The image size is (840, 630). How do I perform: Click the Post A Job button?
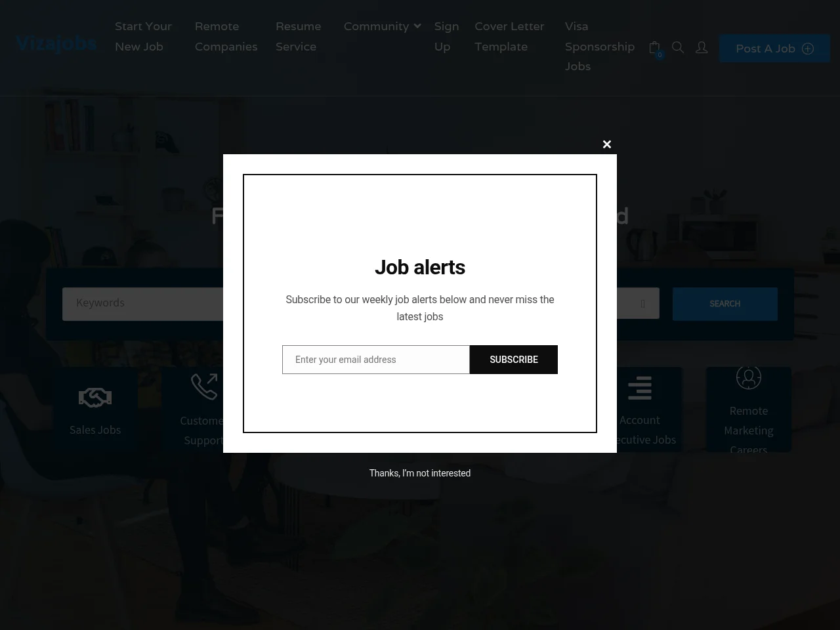pos(774,49)
